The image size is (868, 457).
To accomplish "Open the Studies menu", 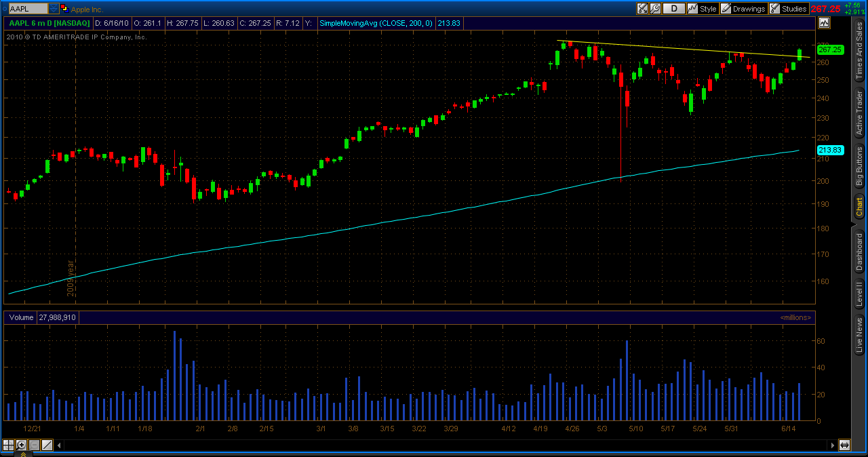I will (x=788, y=9).
